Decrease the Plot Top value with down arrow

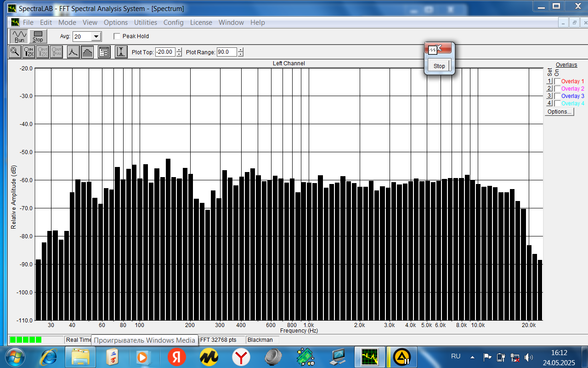(x=179, y=54)
